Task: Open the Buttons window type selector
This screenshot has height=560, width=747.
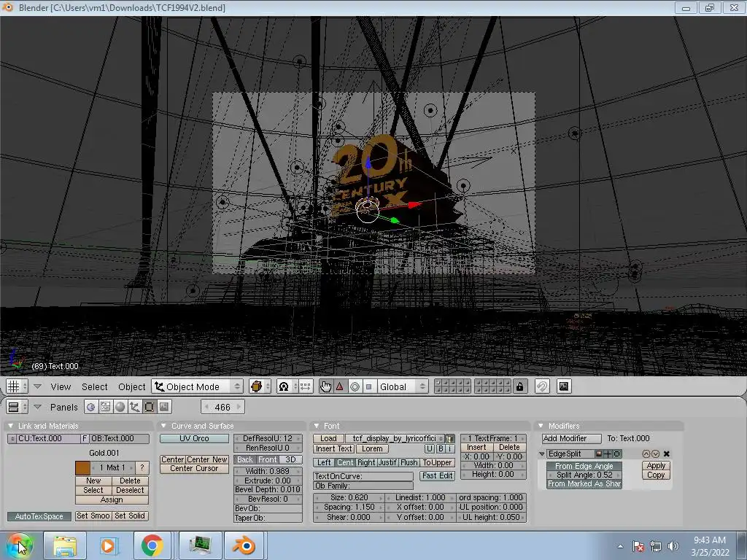Action: 16,407
